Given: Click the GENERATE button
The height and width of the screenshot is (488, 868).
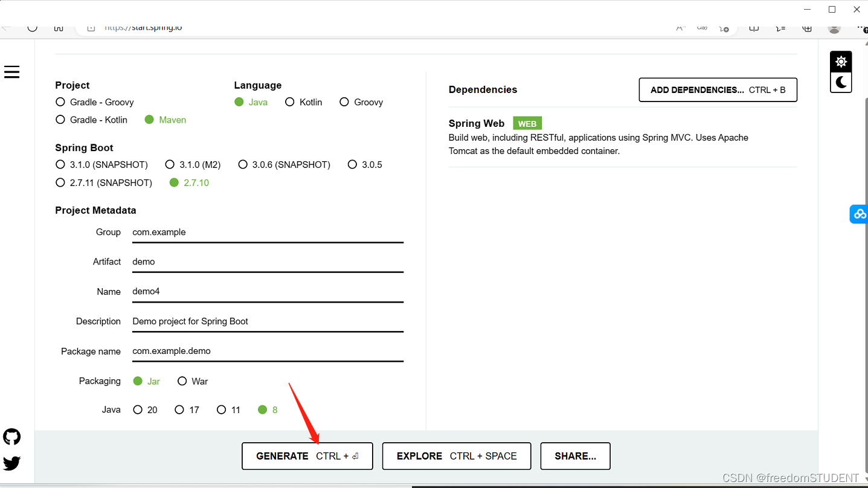Looking at the screenshot, I should 307,456.
